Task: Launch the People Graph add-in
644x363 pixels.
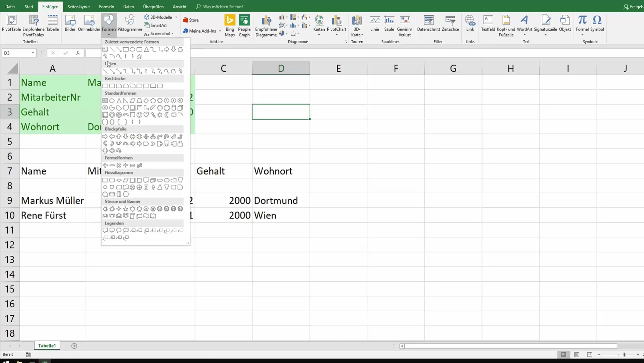Action: 244,26
